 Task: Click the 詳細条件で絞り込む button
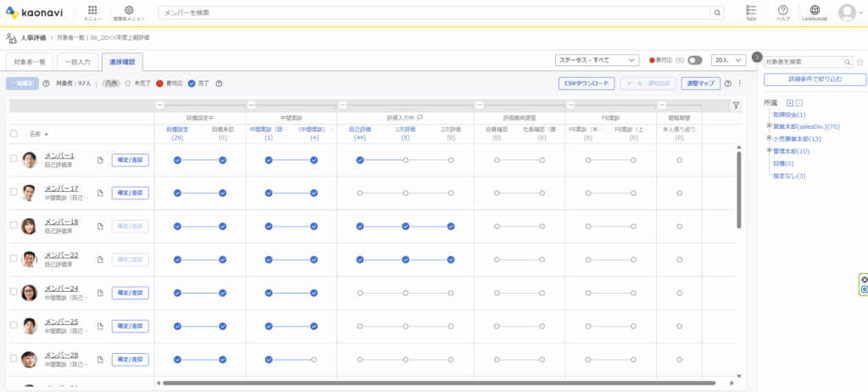point(815,80)
